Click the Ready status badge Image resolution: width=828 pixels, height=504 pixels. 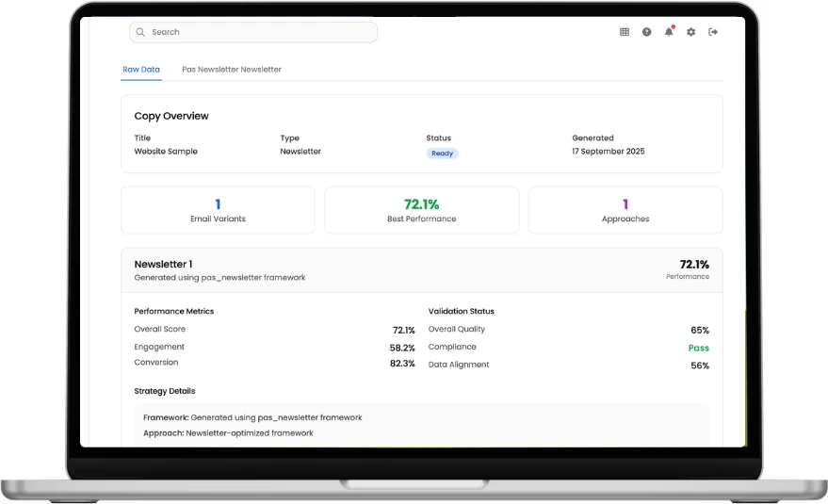(442, 153)
